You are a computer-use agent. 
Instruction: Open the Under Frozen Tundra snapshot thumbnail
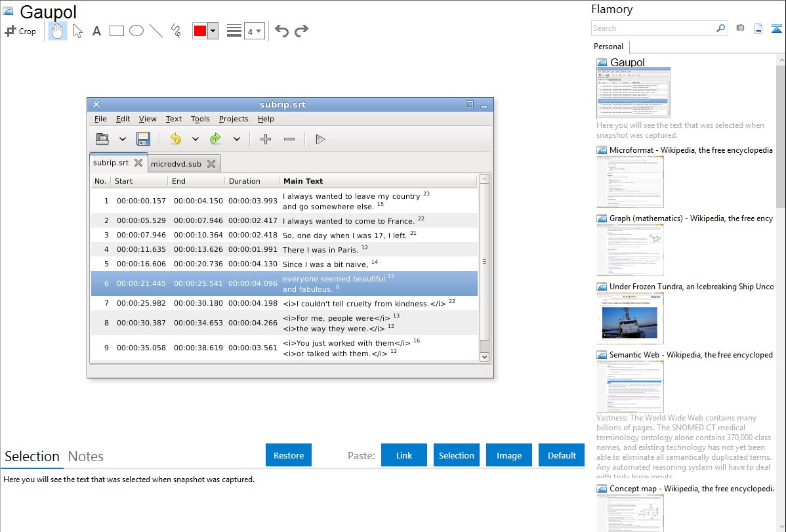click(x=630, y=318)
